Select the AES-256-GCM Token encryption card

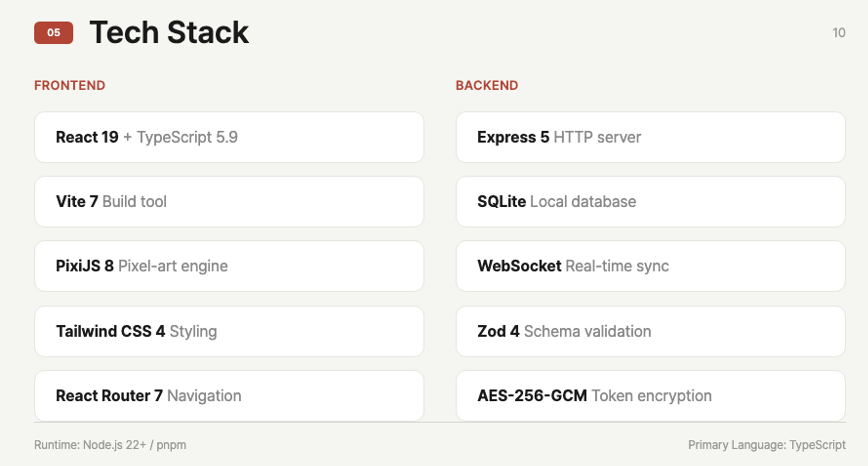[650, 396]
